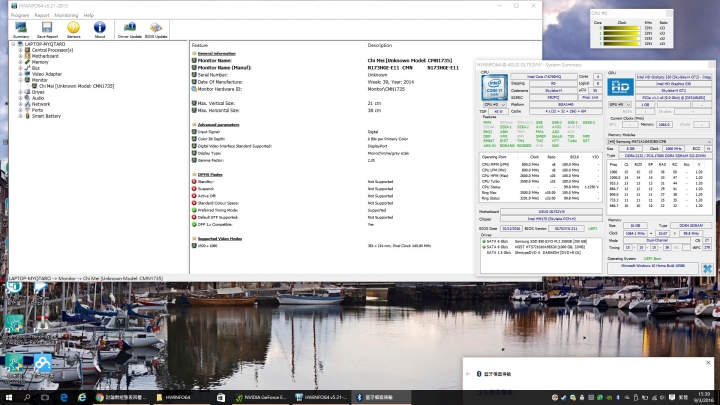Expand the Drives tree node
720x405 pixels.
pyautogui.click(x=20, y=92)
